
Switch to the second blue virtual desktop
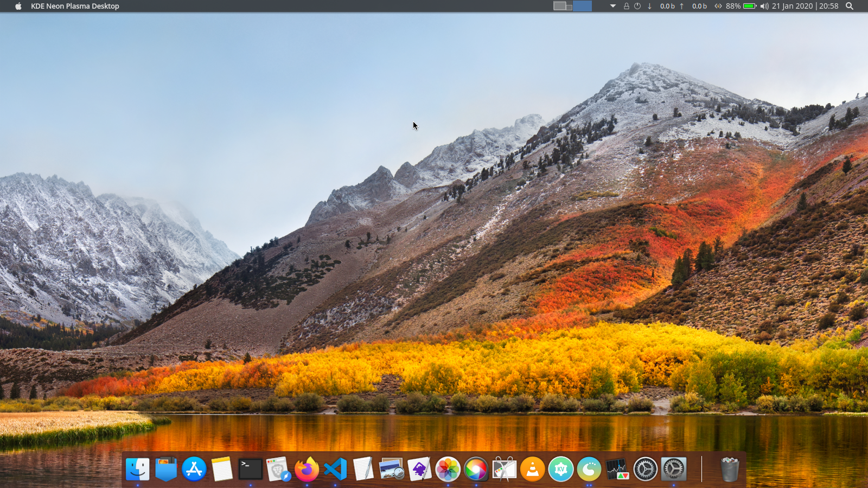tap(582, 6)
